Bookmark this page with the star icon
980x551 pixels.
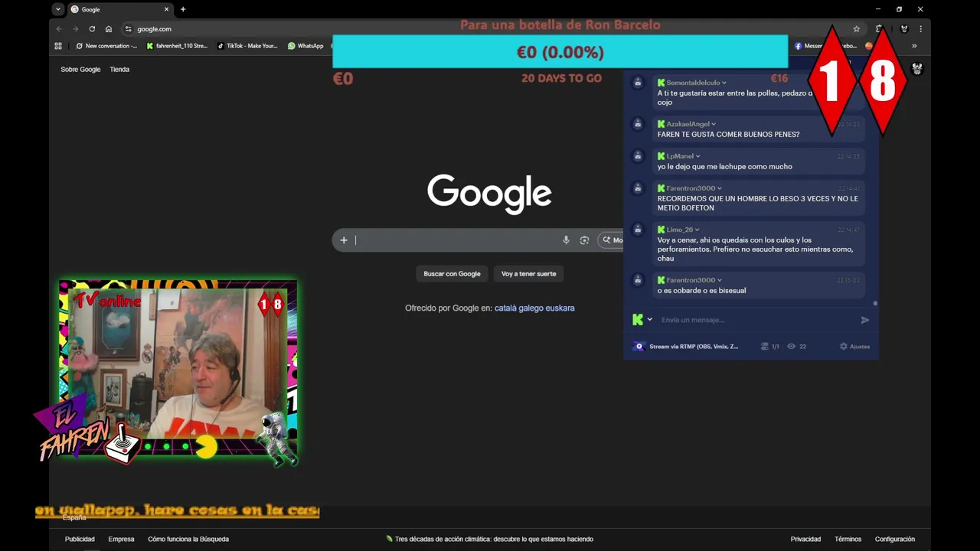[857, 29]
